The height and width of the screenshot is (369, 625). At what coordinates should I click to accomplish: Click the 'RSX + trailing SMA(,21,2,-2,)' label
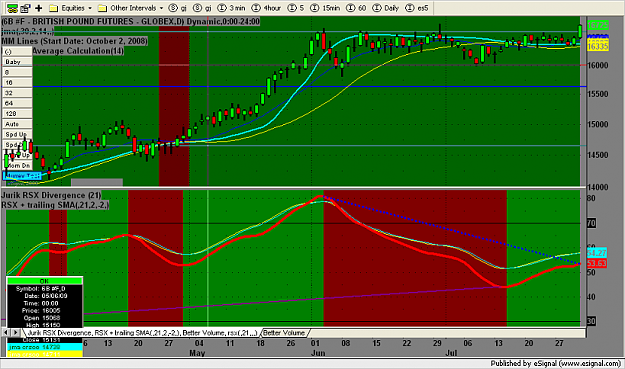(55, 205)
